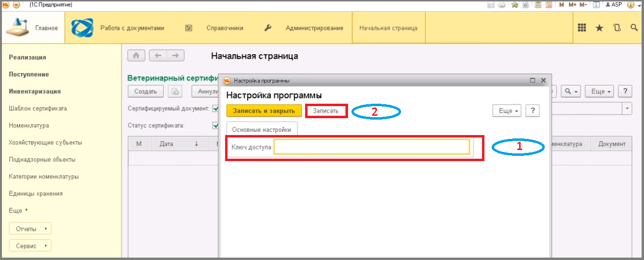Screen dimensions: 644x260
Task: Click the Ключ доступа input field
Action: [x=371, y=147]
